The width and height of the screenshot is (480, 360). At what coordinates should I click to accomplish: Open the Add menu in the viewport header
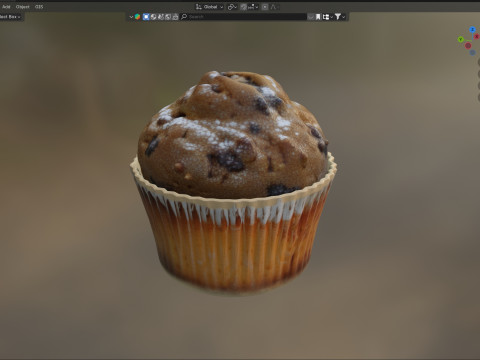(x=6, y=7)
